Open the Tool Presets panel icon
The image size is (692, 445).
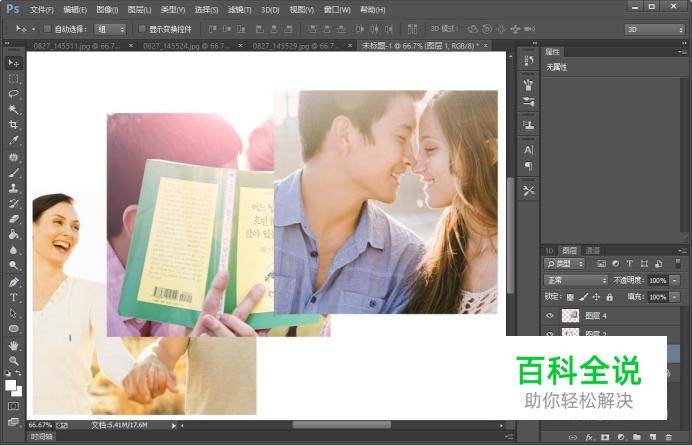click(x=528, y=191)
